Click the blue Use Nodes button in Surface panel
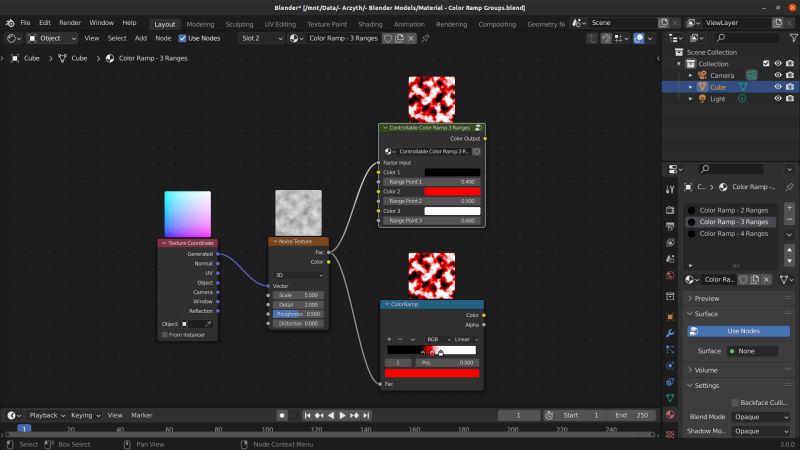 coord(738,331)
